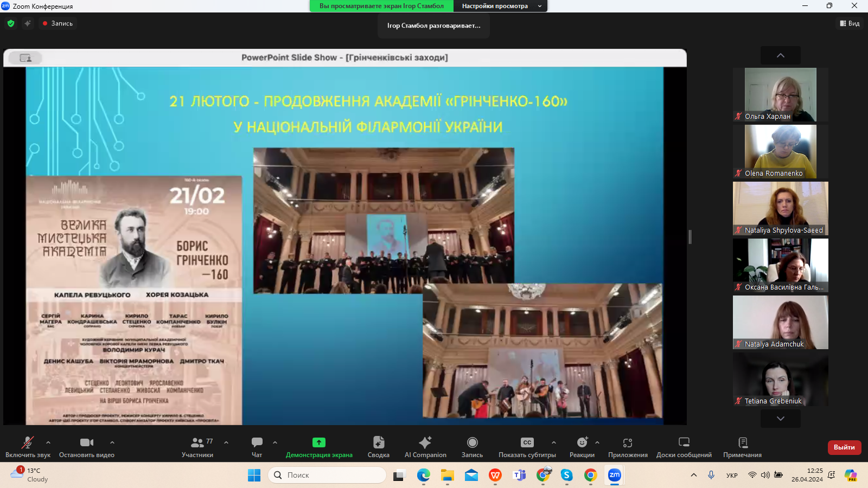868x488 pixels.
Task: Show subtitles with the CC button
Action: [527, 442]
